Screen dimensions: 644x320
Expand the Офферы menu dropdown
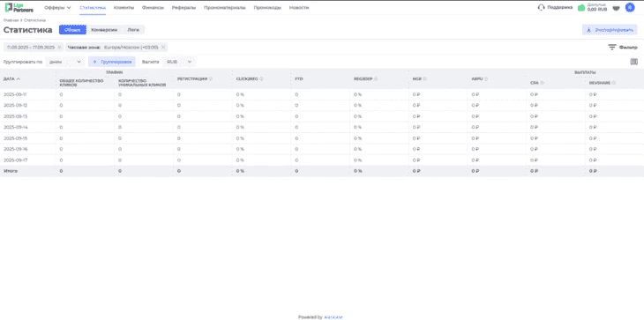point(57,7)
